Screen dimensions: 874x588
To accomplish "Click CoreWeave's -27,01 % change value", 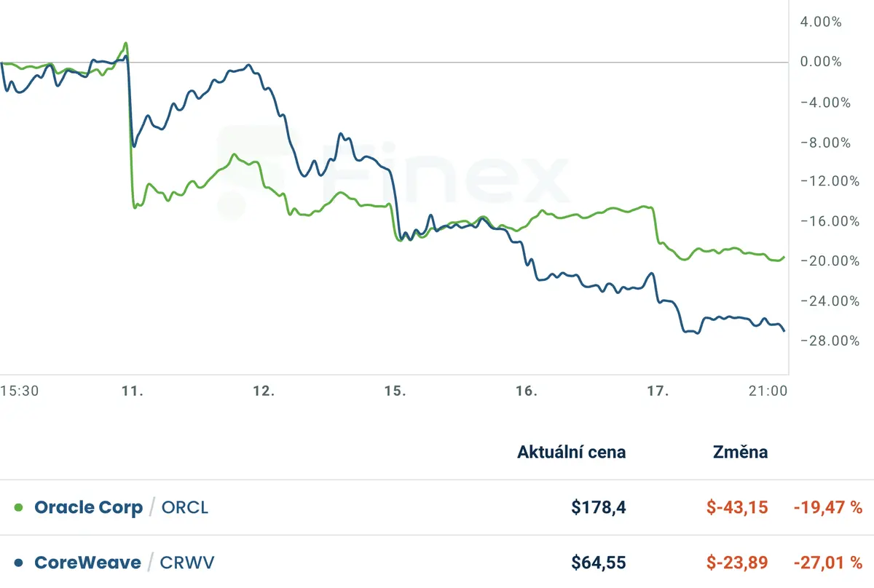I will click(827, 563).
